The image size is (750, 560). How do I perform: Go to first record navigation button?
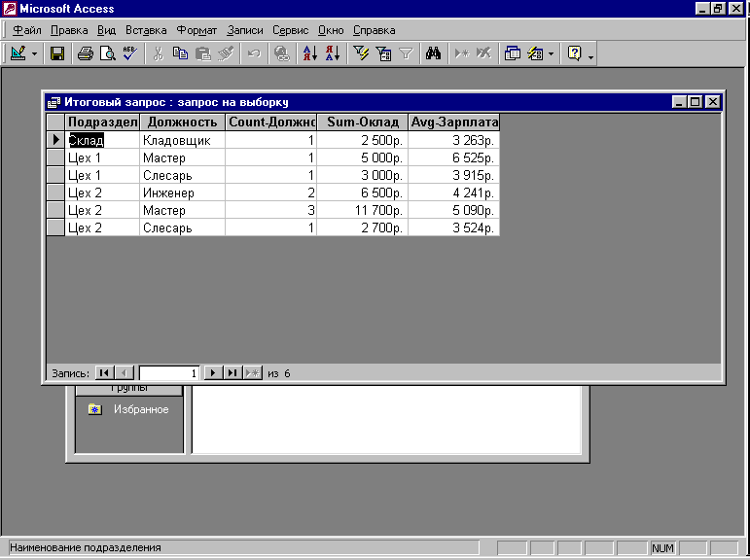pos(104,373)
